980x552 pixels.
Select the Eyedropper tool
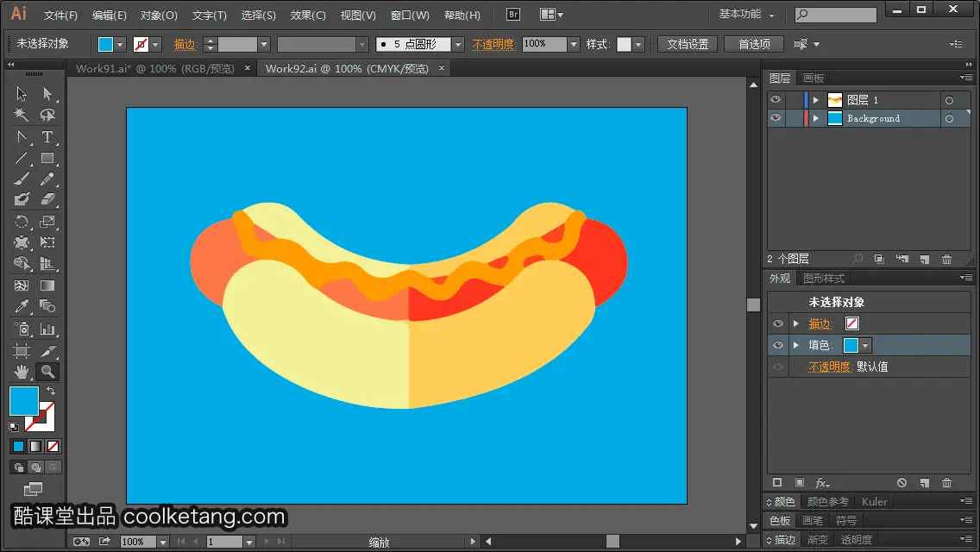(22, 306)
